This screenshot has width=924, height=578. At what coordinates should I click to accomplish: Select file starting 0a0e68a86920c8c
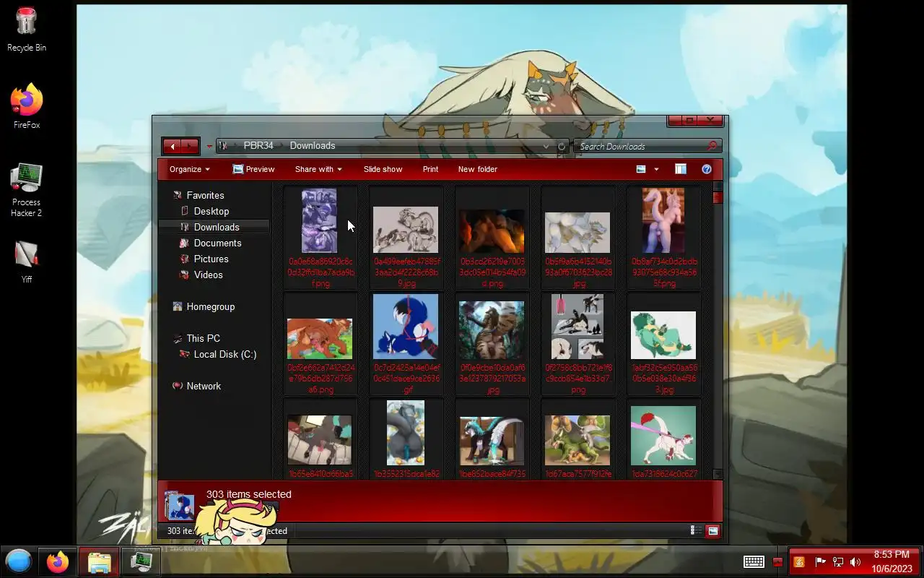tap(320, 238)
